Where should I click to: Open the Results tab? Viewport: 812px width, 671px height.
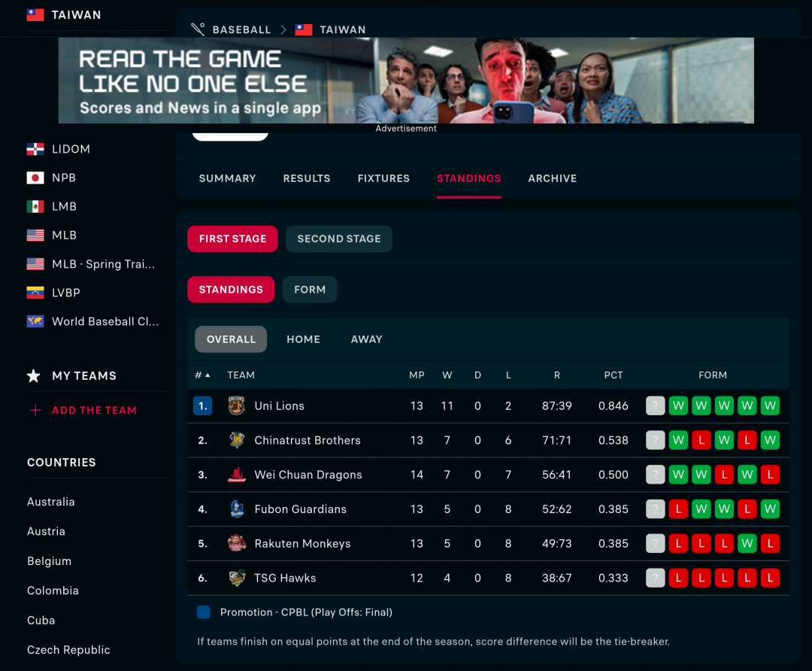tap(306, 179)
